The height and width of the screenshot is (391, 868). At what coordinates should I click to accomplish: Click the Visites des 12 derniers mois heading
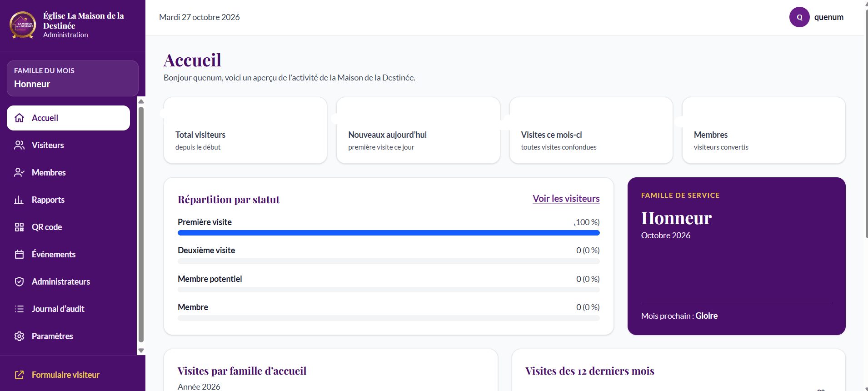point(590,371)
